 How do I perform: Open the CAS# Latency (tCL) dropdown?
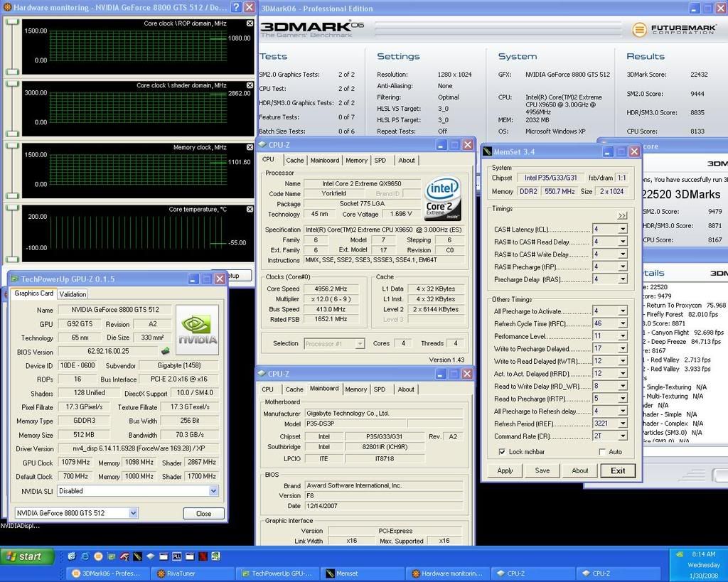622,229
